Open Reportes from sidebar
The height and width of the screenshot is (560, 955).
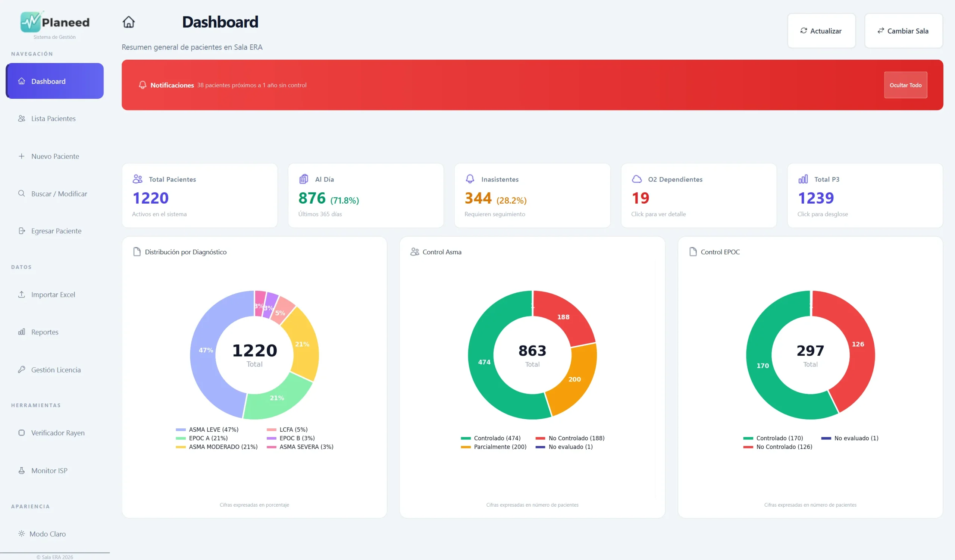coord(54,332)
